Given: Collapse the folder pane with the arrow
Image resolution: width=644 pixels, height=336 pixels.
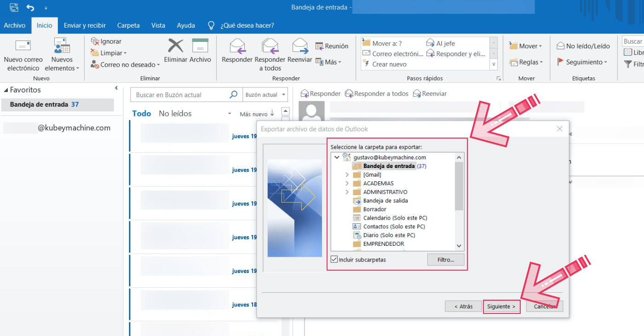Looking at the screenshot, I should click(116, 88).
